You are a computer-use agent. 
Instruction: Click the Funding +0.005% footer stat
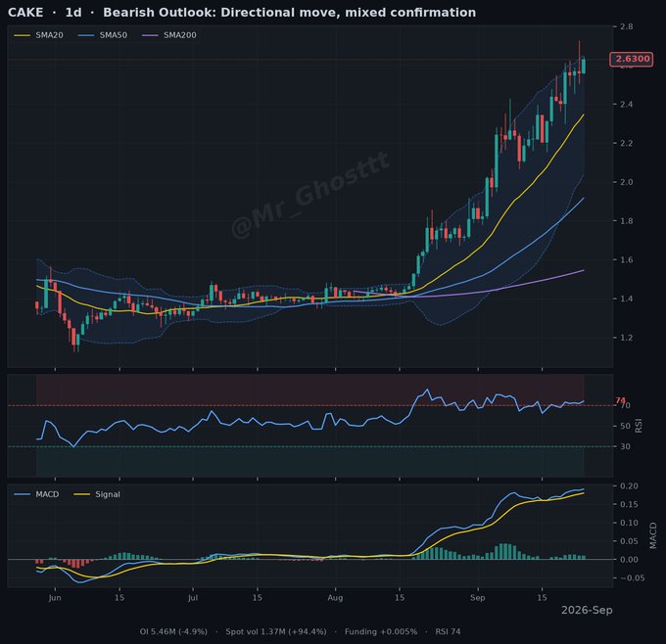[381, 631]
